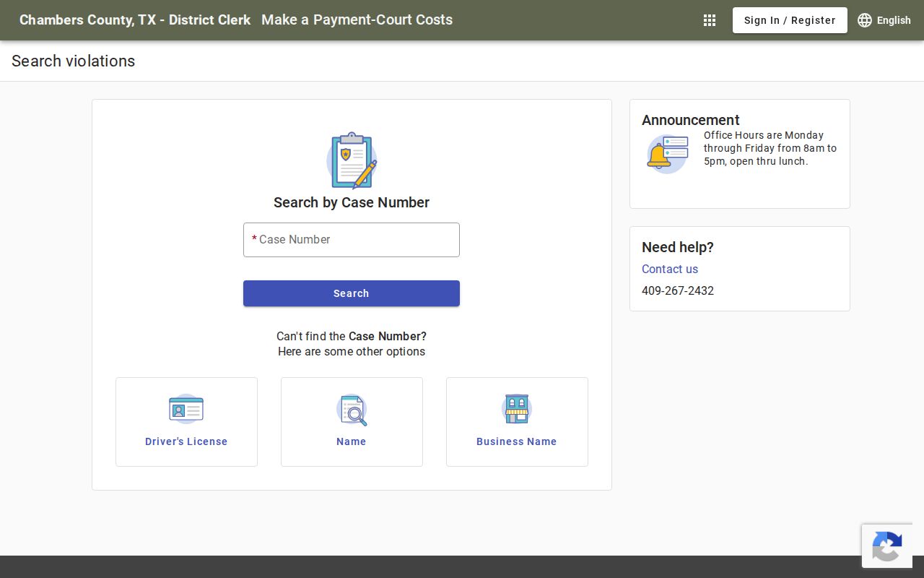This screenshot has width=924, height=578.
Task: Focus the Case Number input field
Action: tap(352, 240)
